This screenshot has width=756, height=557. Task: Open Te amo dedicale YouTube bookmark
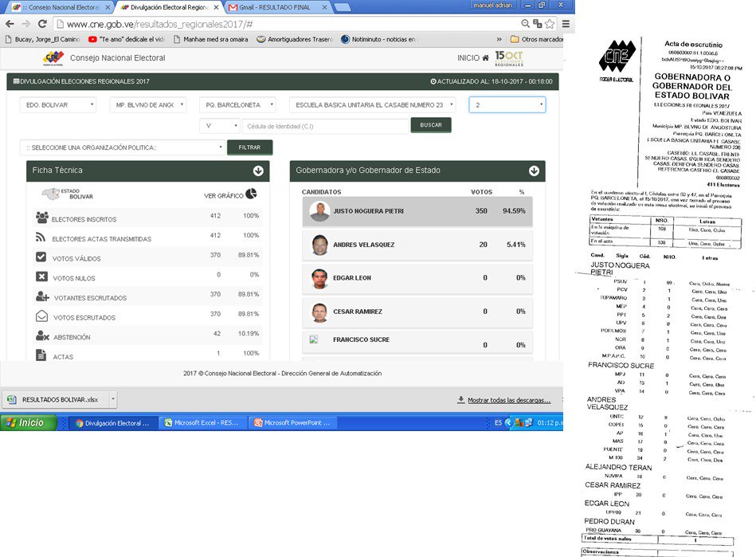point(127,40)
